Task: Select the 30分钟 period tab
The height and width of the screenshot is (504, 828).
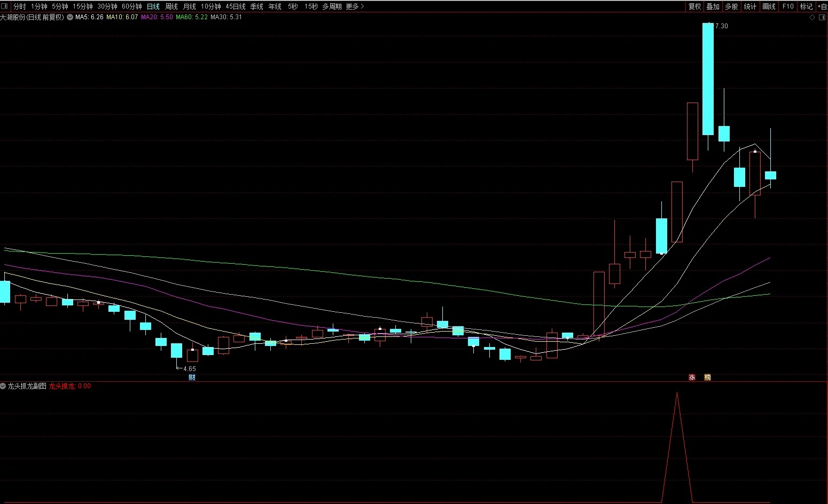Action: coord(107,6)
